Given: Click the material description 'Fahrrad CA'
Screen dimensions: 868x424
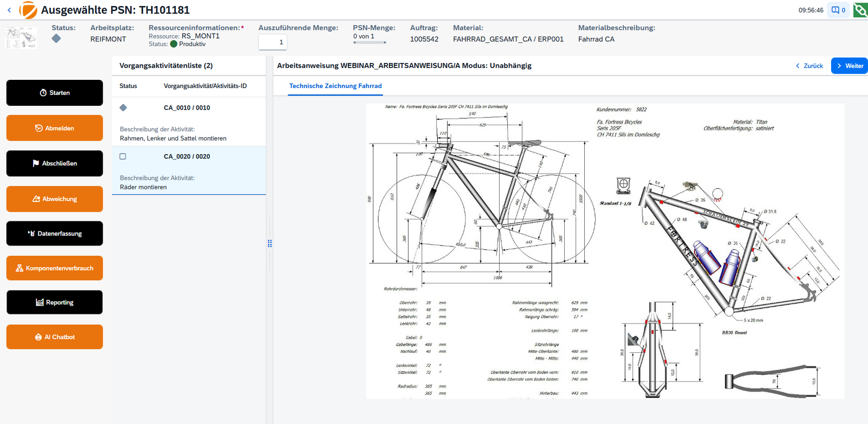Looking at the screenshot, I should point(596,39).
